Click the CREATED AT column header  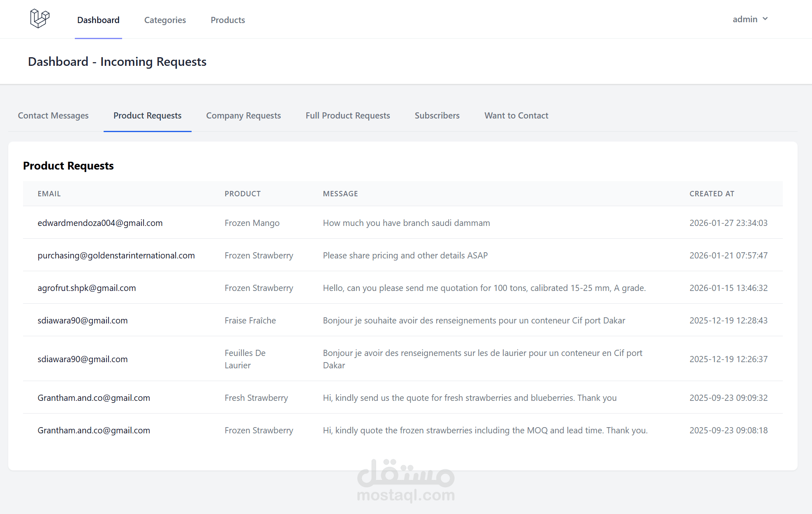pyautogui.click(x=712, y=194)
